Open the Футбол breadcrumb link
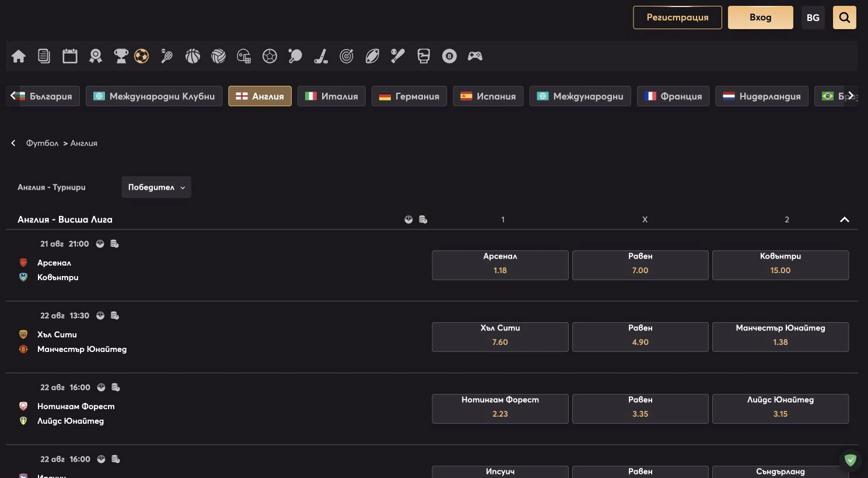Screen dimensions: 868x478 coord(42,143)
